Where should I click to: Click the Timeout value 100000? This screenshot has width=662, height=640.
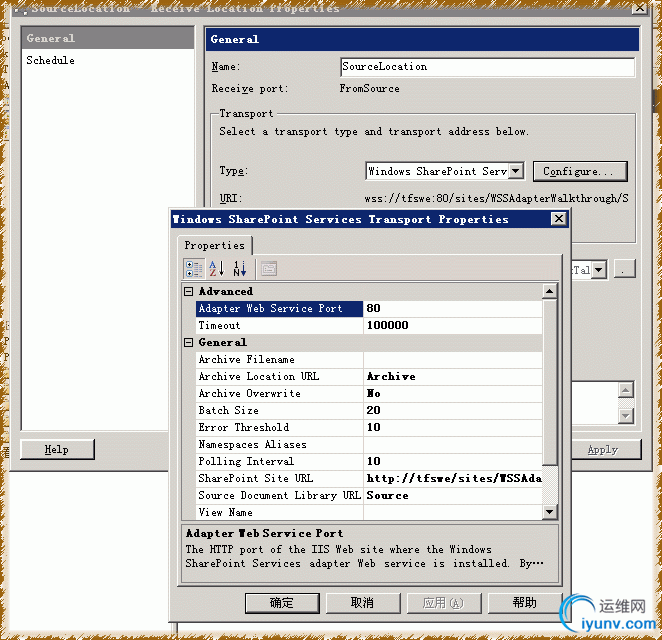pyautogui.click(x=388, y=325)
